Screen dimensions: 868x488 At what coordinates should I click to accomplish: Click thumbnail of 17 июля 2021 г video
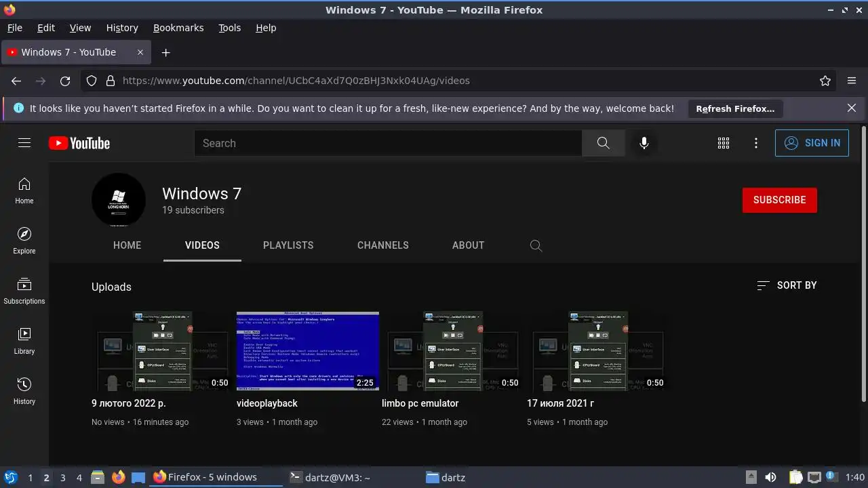click(x=598, y=351)
